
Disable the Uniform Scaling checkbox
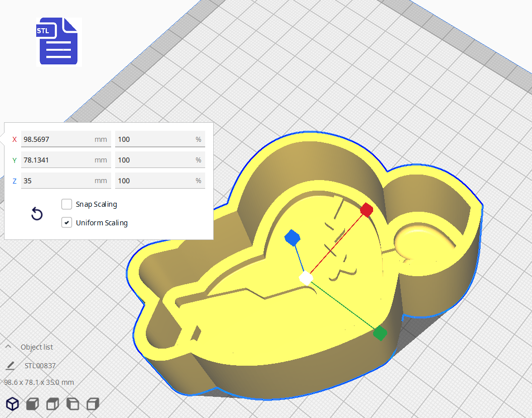[x=66, y=222]
